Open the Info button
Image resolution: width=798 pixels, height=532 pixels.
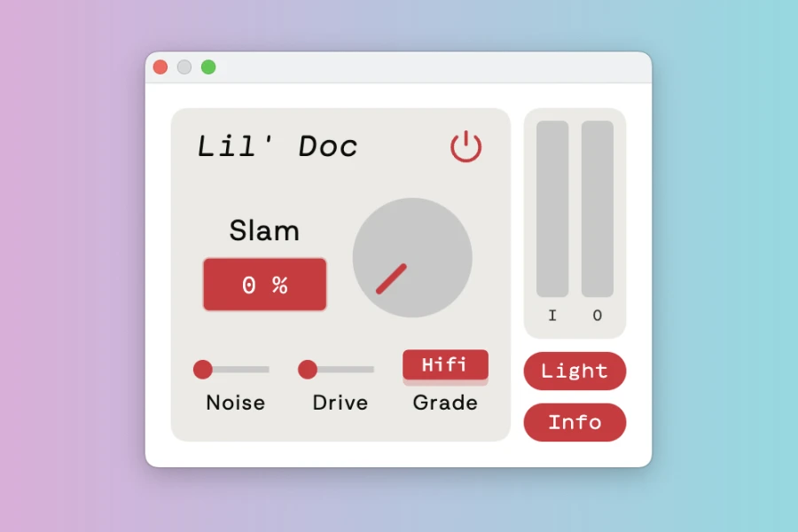(575, 422)
